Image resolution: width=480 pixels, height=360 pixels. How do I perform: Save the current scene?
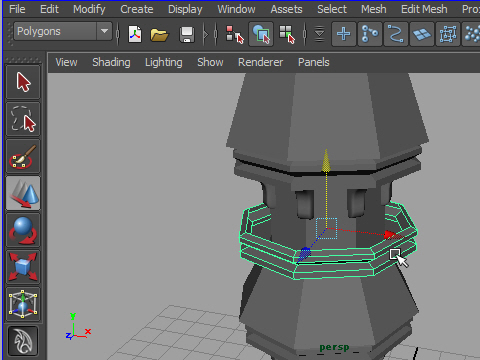point(187,34)
